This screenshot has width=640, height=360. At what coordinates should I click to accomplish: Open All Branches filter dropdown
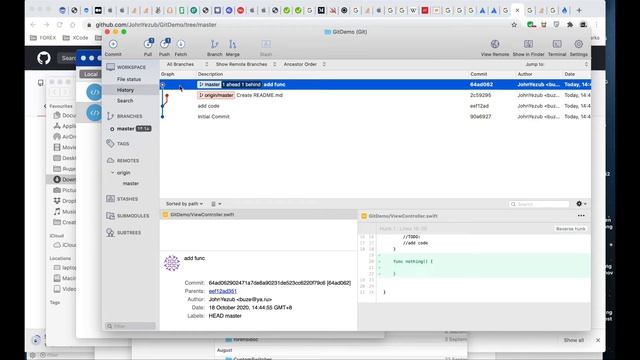(x=187, y=64)
